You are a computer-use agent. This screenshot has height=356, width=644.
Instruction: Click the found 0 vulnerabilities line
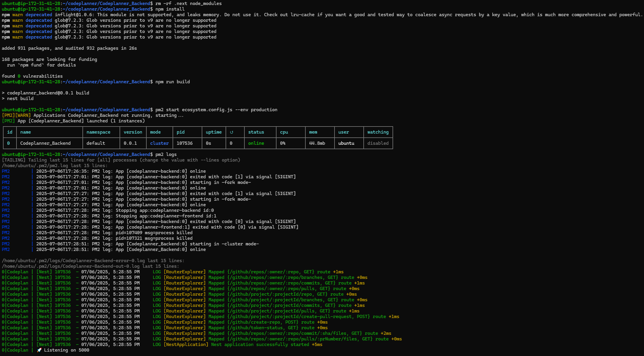[32, 76]
